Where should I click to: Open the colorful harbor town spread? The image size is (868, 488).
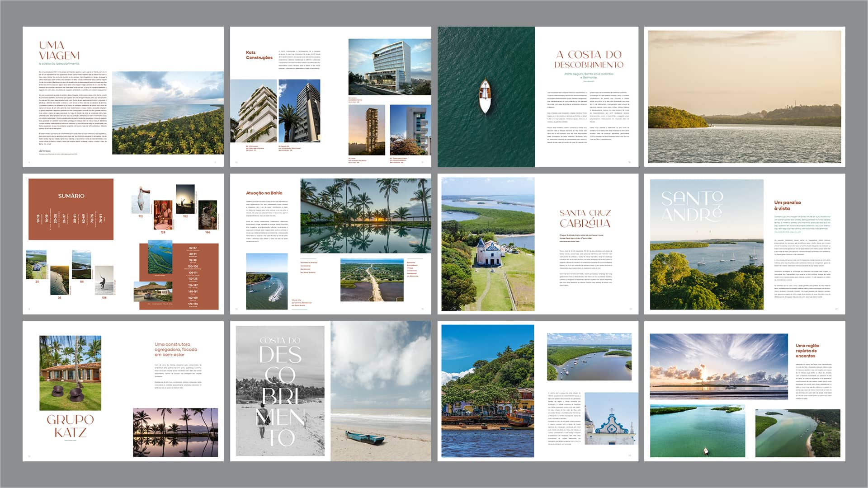(538, 391)
